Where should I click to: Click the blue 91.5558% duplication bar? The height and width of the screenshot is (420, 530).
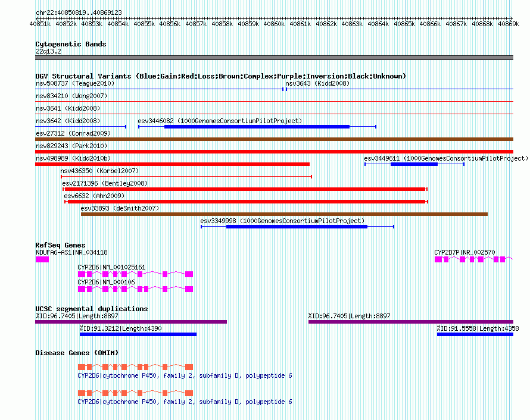click(x=475, y=334)
